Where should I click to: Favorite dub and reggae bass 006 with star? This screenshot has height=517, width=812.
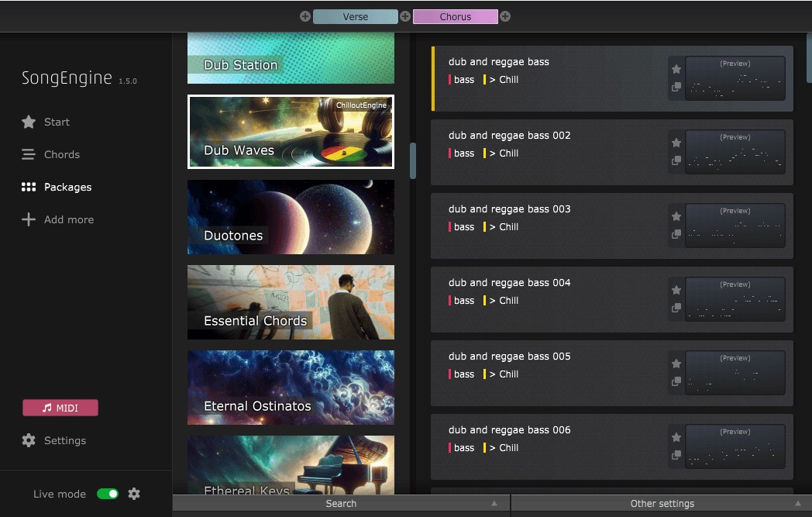(676, 437)
